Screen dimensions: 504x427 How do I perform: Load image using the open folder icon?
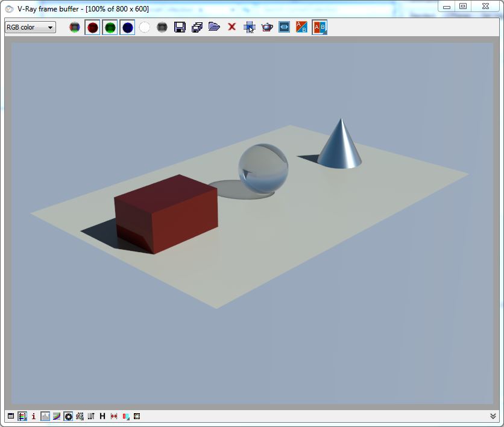pyautogui.click(x=214, y=27)
